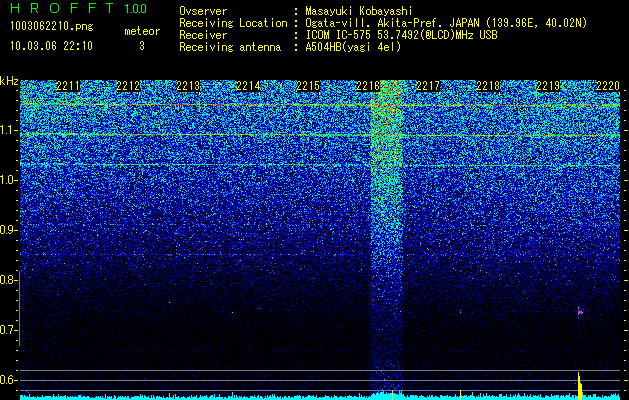Click the Receiving antenna label
Viewport: 629px width, 400px height.
pyautogui.click(x=230, y=47)
